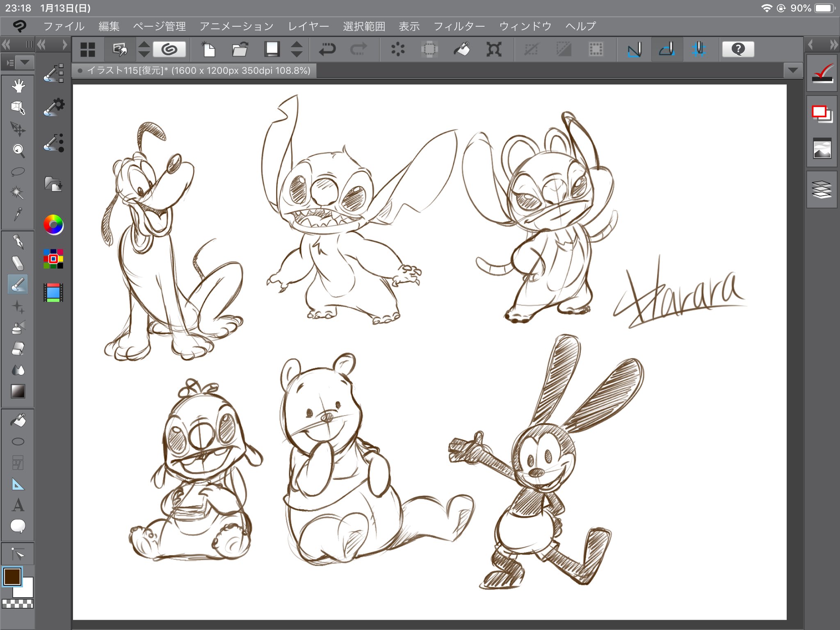Open the help question mark button

(x=738, y=49)
